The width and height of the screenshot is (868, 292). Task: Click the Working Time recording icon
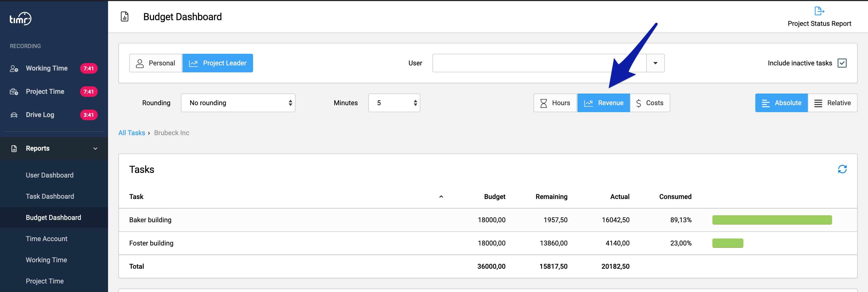(14, 69)
